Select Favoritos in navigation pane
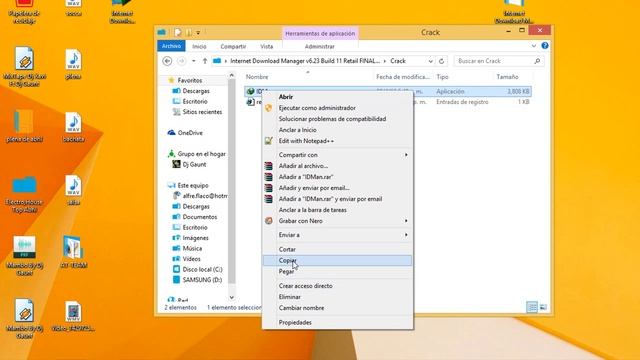Viewport: 640px width, 360px height. point(190,80)
